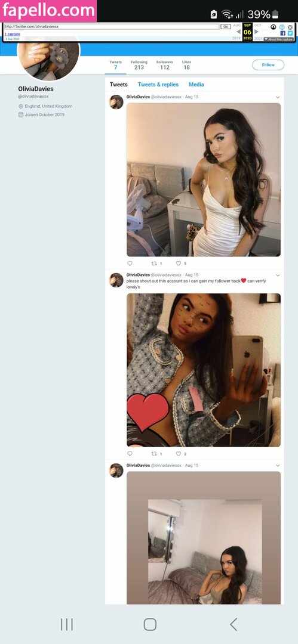Open the 1 capture link
This screenshot has width=298, height=644.
(x=13, y=34)
